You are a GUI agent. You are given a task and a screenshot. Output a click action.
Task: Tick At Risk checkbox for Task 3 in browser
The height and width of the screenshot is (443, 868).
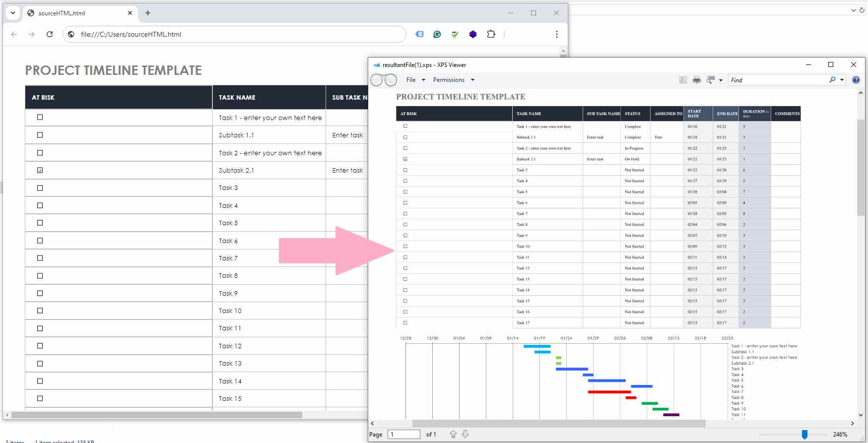(40, 188)
